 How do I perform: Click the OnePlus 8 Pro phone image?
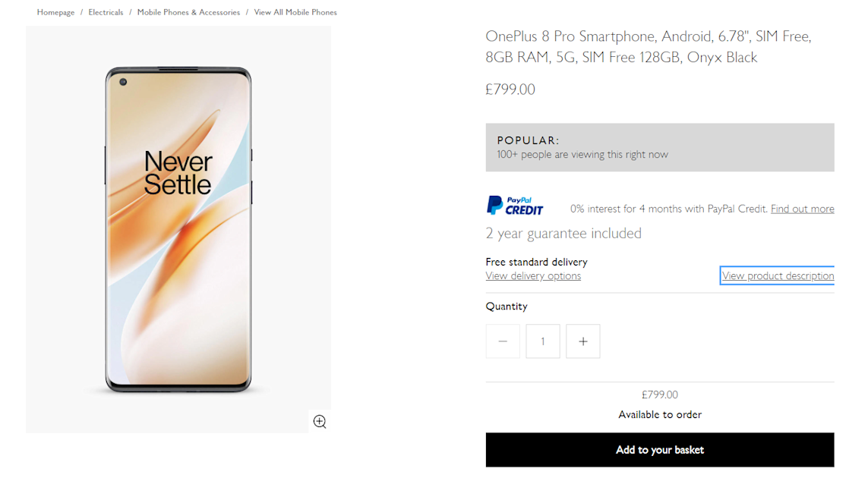coord(178,229)
